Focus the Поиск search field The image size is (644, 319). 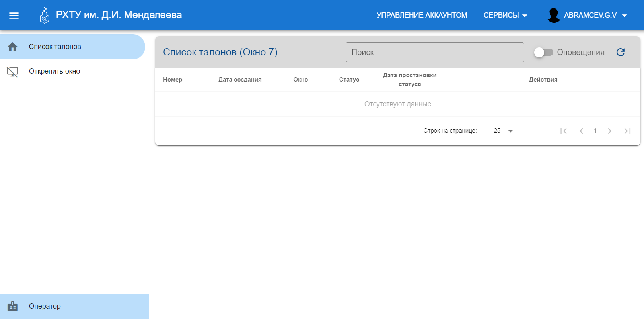[434, 52]
